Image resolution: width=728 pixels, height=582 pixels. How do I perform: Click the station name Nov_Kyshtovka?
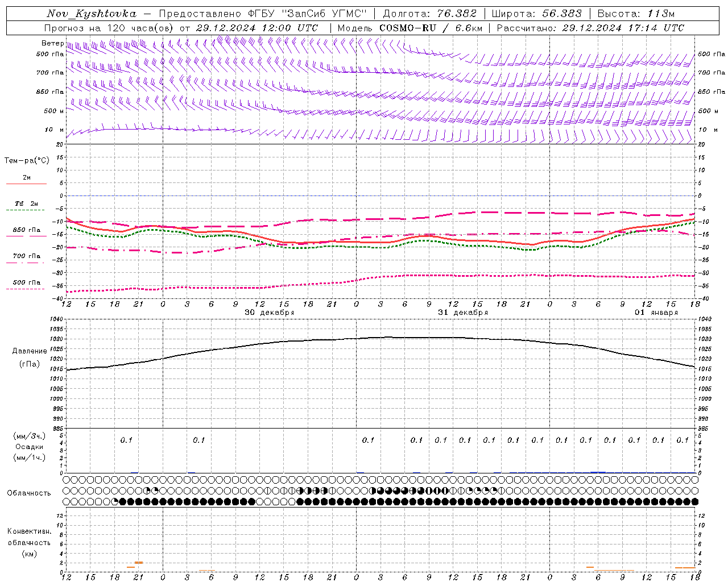pyautogui.click(x=91, y=14)
